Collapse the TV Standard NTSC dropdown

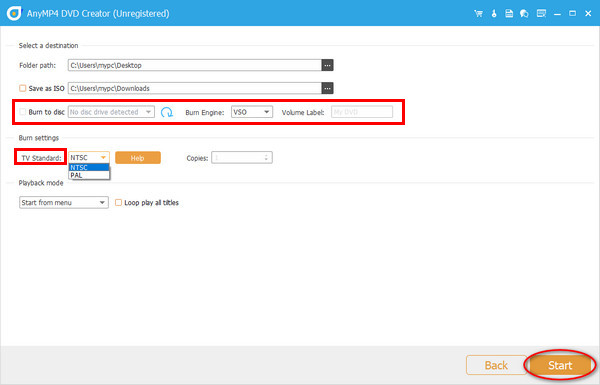click(x=89, y=157)
